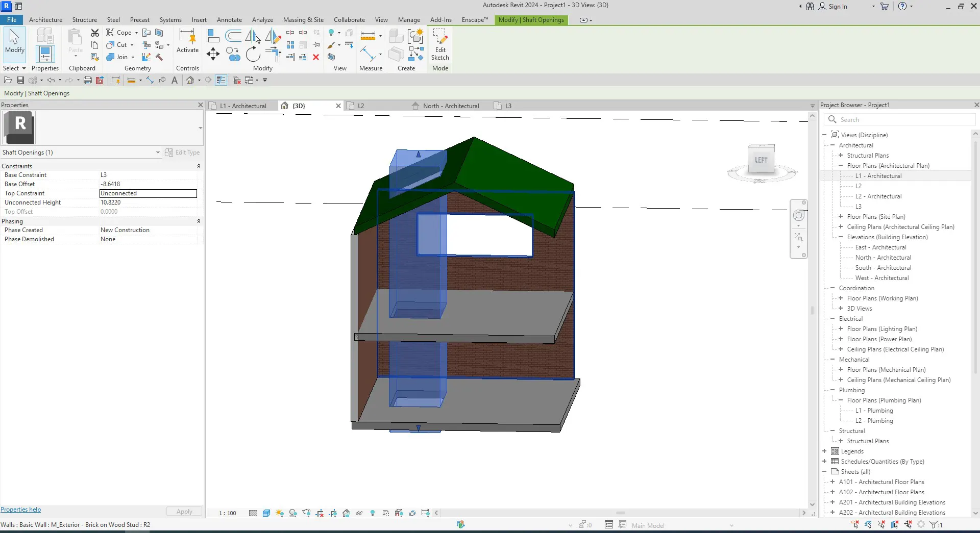This screenshot has height=533, width=980.
Task: Click the Apply button
Action: tap(184, 512)
